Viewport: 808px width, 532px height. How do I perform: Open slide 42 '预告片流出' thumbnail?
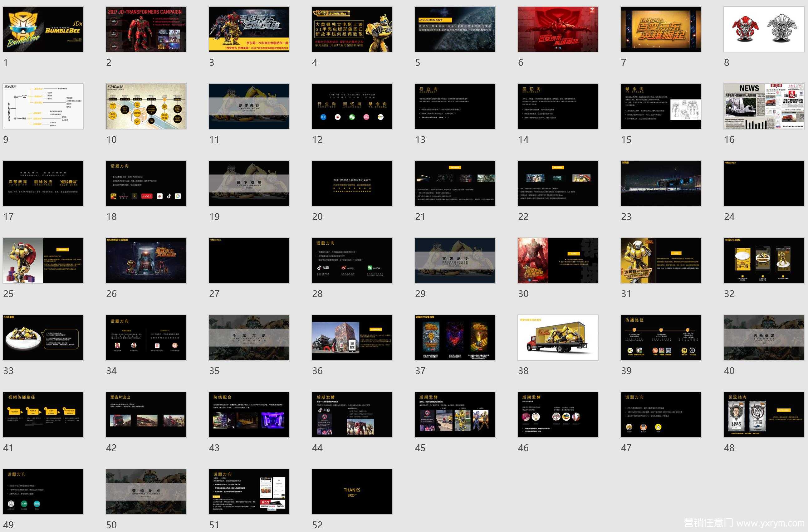[x=146, y=415]
